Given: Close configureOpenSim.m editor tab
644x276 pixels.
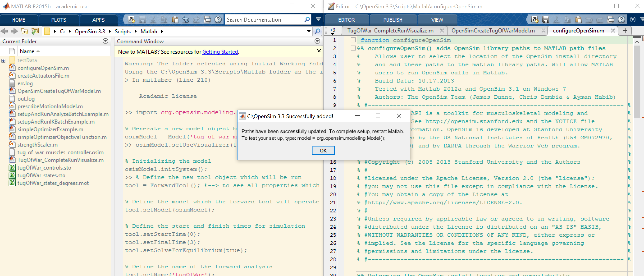Looking at the screenshot, I should (x=613, y=30).
